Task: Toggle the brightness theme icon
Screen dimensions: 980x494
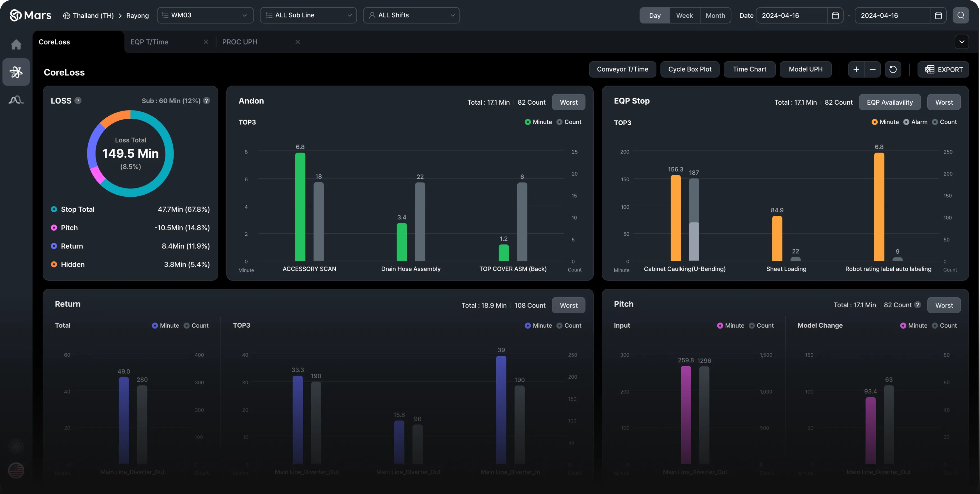Action: point(16,446)
